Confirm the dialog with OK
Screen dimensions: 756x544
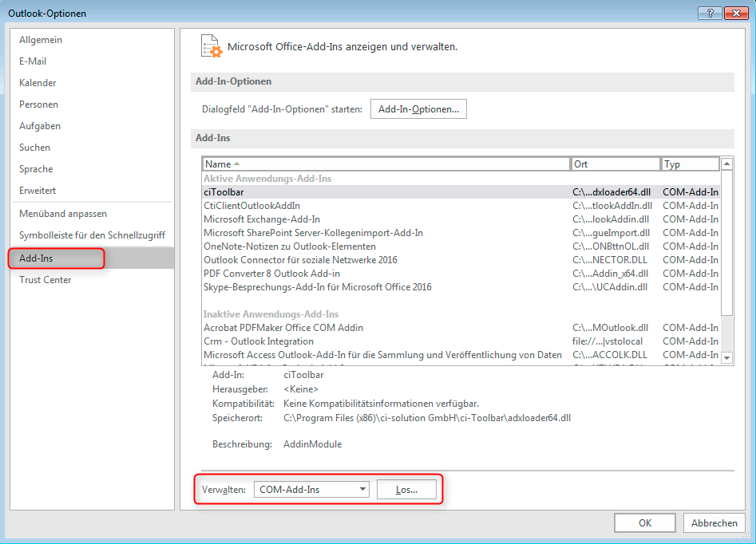click(645, 522)
